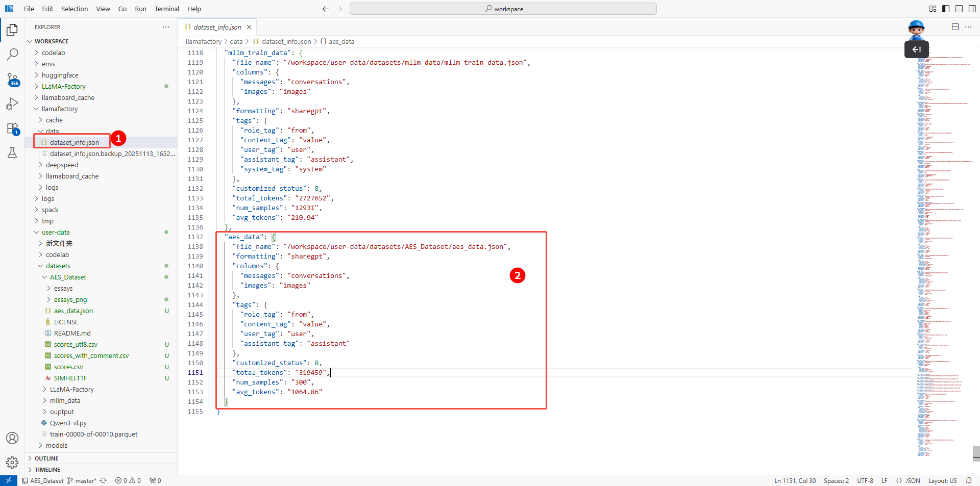980x486 pixels.
Task: Open the Testing flask icon view
Action: [x=12, y=152]
